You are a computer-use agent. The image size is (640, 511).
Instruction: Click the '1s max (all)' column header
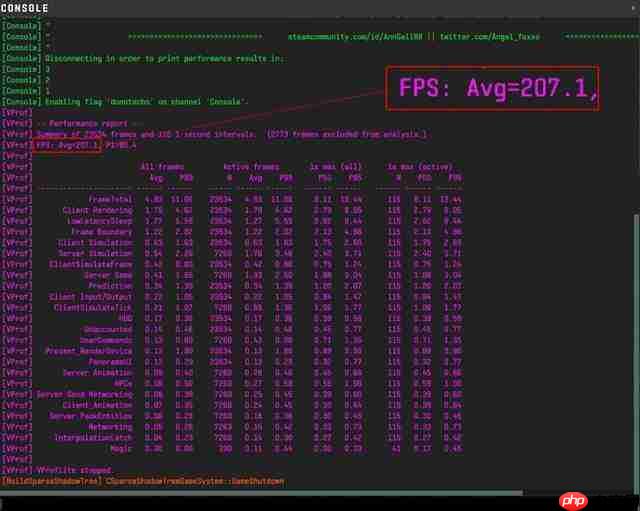[x=335, y=167]
